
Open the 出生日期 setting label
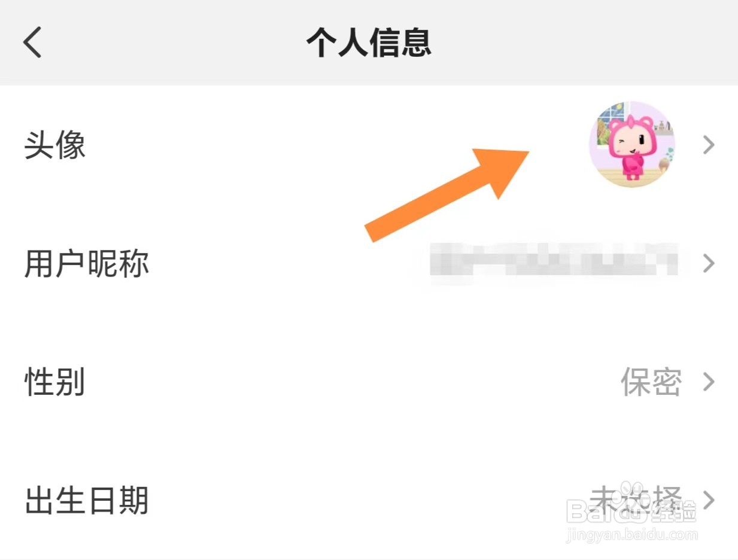pos(86,500)
